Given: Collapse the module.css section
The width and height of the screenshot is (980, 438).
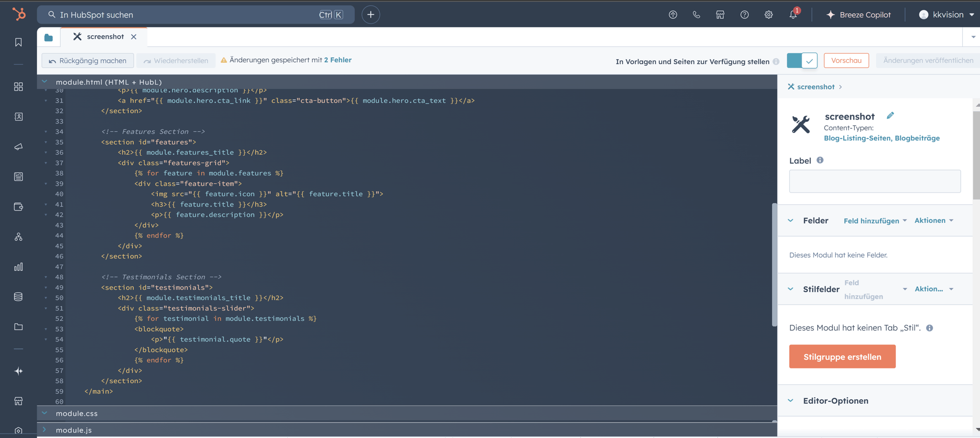Looking at the screenshot, I should tap(45, 413).
